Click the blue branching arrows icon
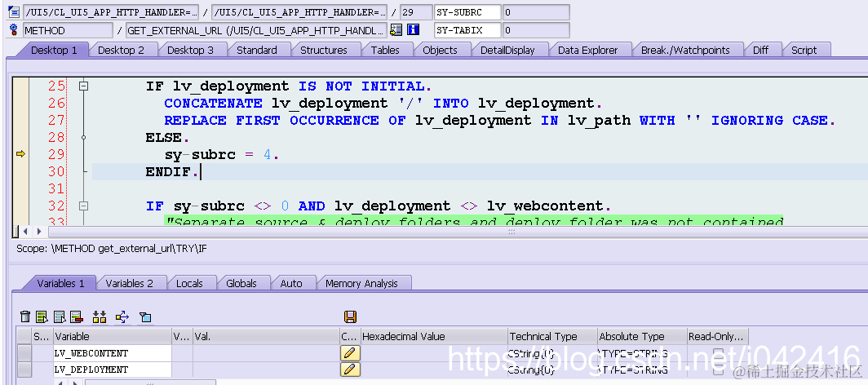The height and width of the screenshot is (385, 868). (x=122, y=316)
